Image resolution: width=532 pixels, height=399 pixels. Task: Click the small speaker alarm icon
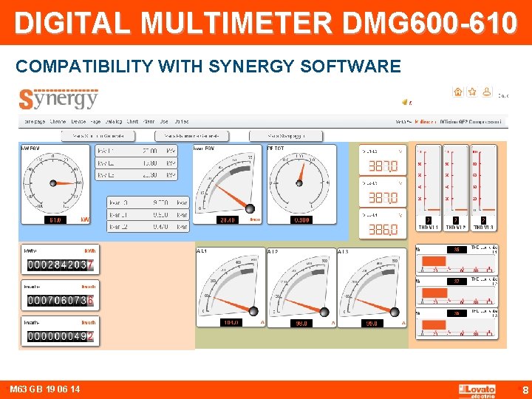[404, 102]
